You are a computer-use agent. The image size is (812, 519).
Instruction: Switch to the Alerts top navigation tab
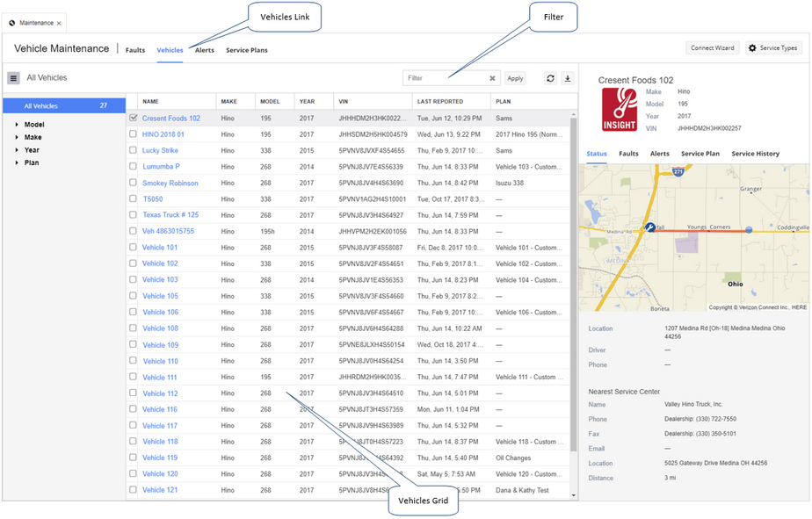205,50
